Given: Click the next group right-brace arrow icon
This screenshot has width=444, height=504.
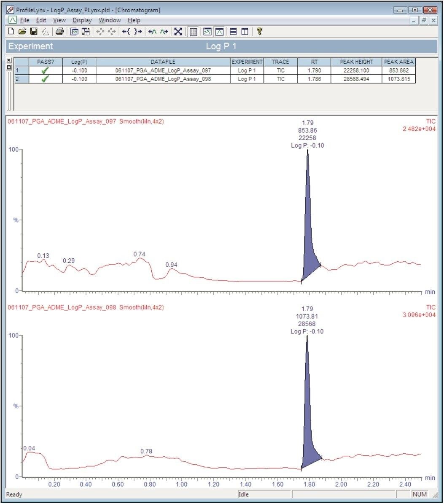Looking at the screenshot, I should (x=138, y=32).
